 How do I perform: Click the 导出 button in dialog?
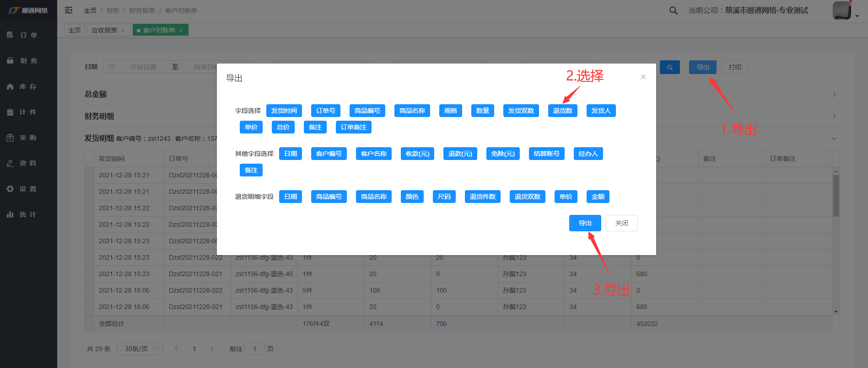pos(585,223)
